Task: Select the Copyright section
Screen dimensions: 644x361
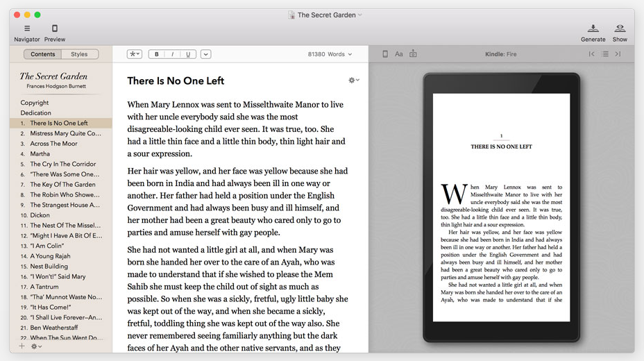Action: click(35, 103)
